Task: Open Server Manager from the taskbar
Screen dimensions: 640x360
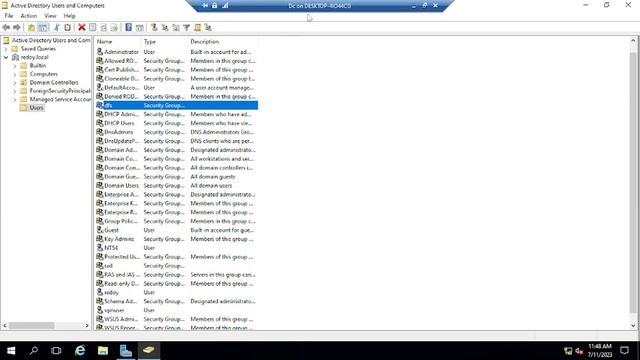Action: 126,351
